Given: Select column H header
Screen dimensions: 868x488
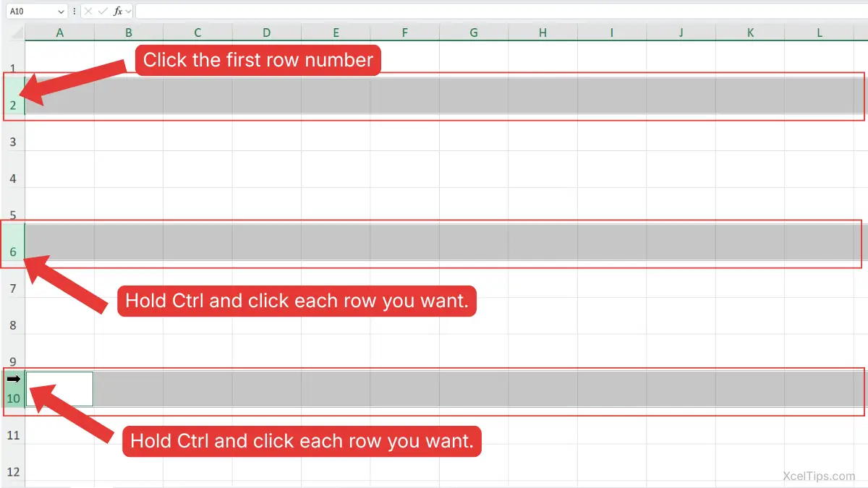Looking at the screenshot, I should click(x=542, y=33).
